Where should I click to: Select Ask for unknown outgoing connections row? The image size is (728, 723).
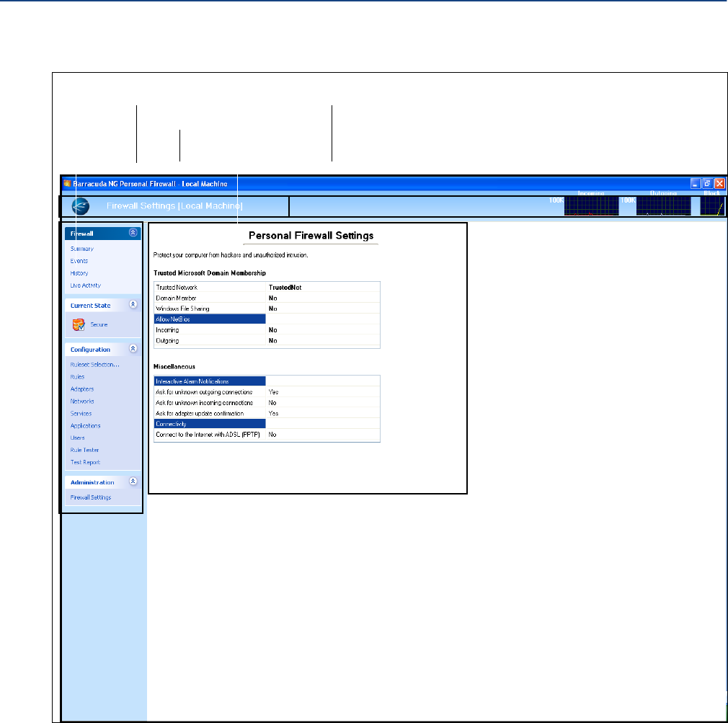[x=267, y=392]
